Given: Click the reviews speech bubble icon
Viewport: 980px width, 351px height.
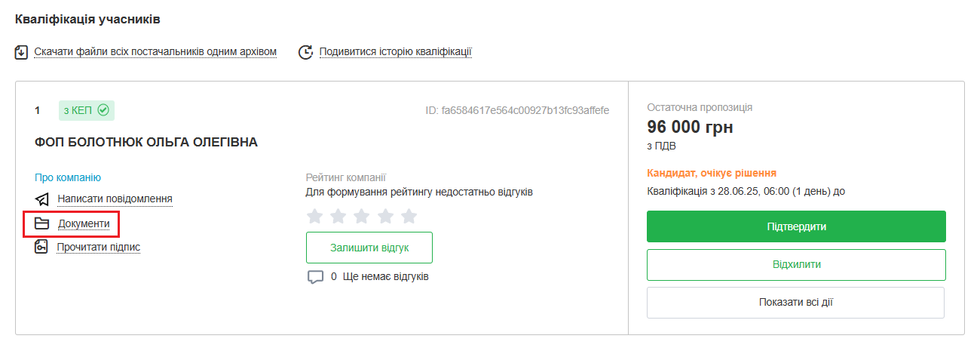Looking at the screenshot, I should (315, 277).
